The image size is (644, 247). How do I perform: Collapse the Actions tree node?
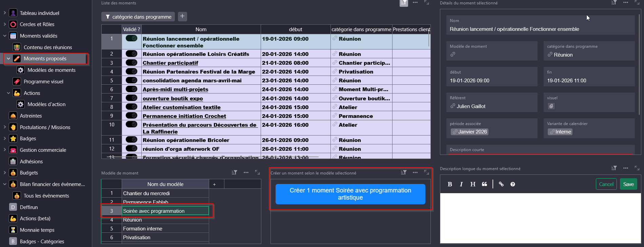(8, 93)
